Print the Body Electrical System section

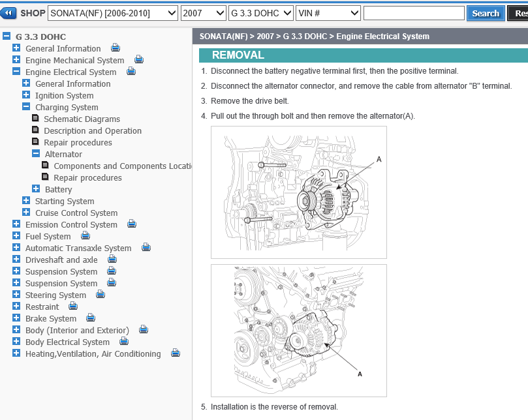(124, 341)
